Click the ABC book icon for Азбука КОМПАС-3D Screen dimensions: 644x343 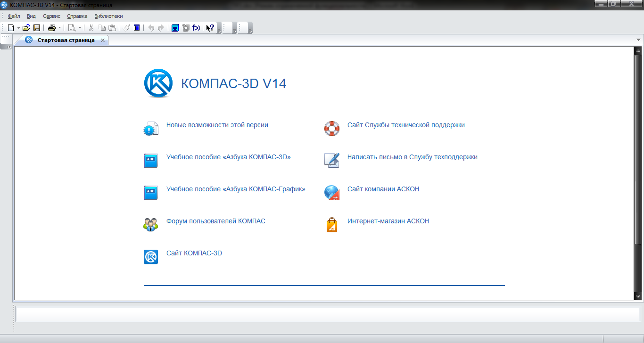coord(151,161)
